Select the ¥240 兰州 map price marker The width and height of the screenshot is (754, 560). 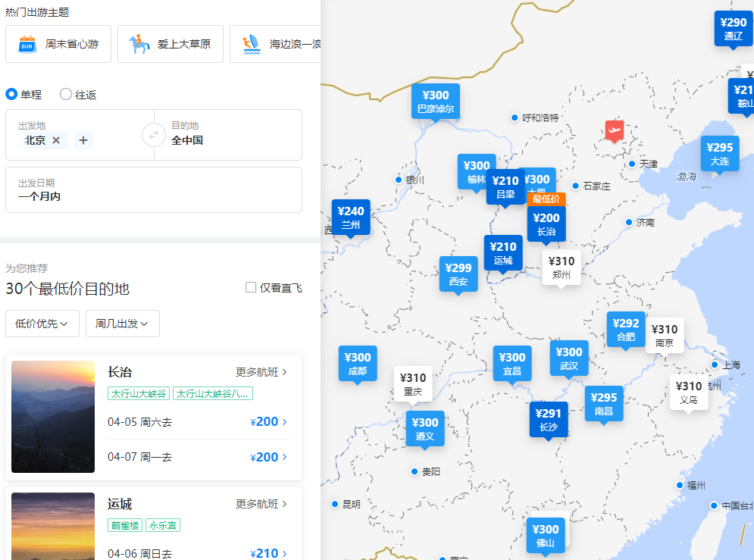pyautogui.click(x=351, y=217)
